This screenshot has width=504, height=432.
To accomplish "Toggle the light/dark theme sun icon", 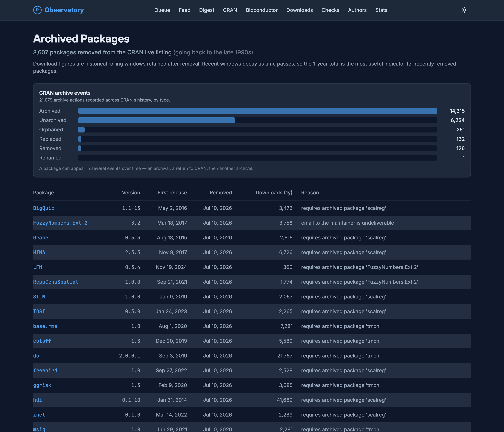I will [464, 10].
